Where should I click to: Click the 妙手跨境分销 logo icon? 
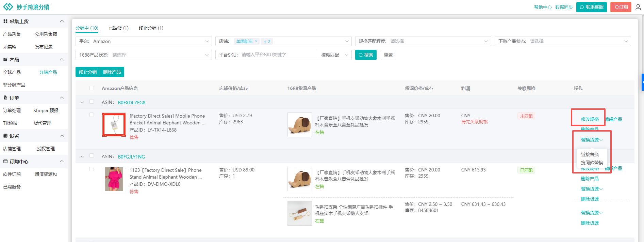tap(8, 7)
